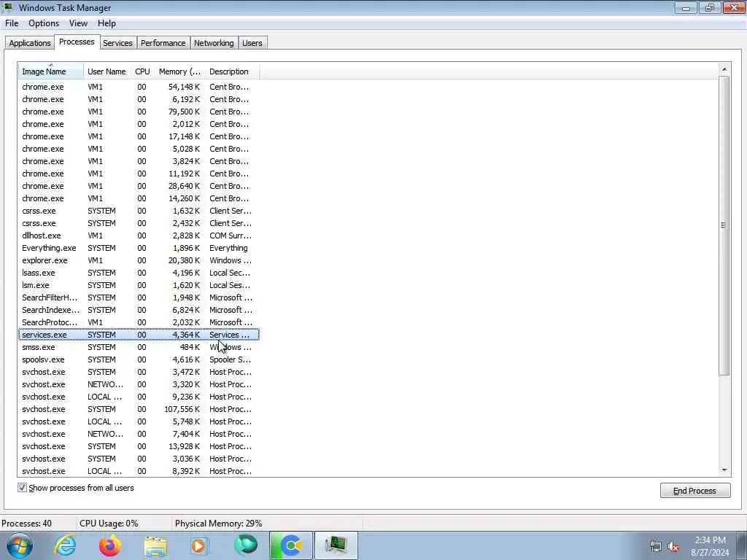Select the explorer.exe process
The width and height of the screenshot is (747, 560).
click(139, 260)
